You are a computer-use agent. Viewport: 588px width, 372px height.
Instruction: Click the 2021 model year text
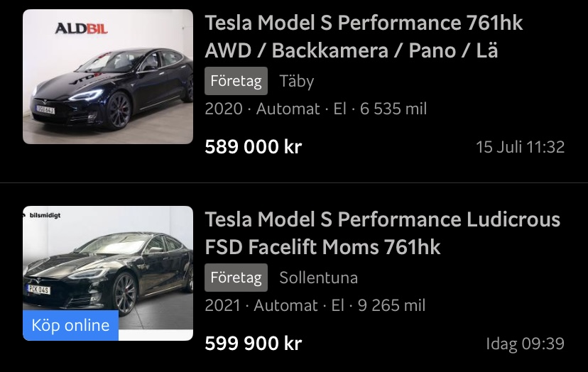tap(223, 305)
